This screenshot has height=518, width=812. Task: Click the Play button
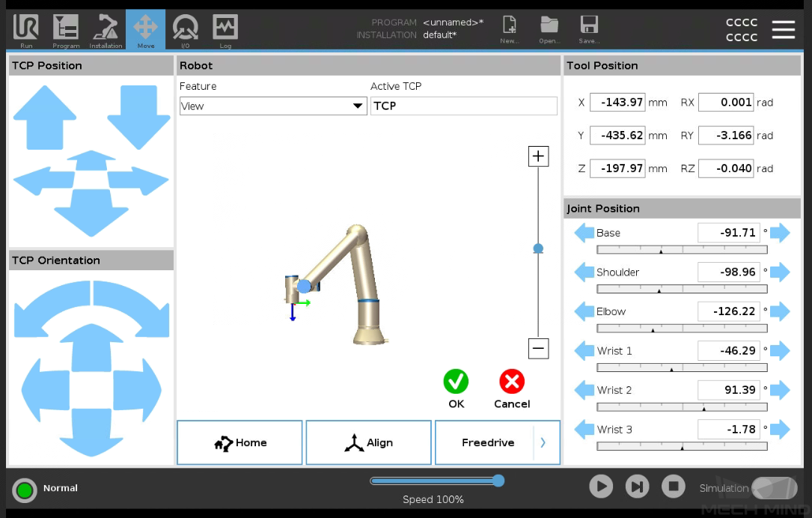click(x=601, y=487)
